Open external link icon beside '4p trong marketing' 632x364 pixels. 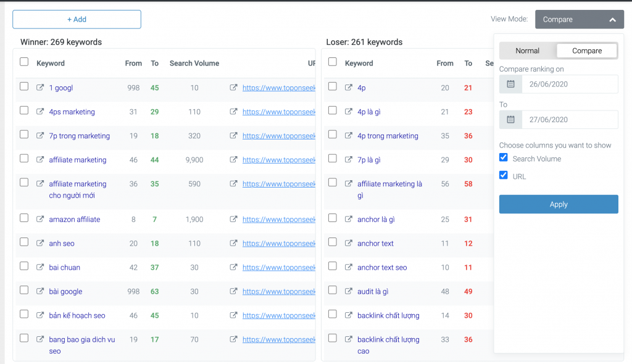point(349,136)
